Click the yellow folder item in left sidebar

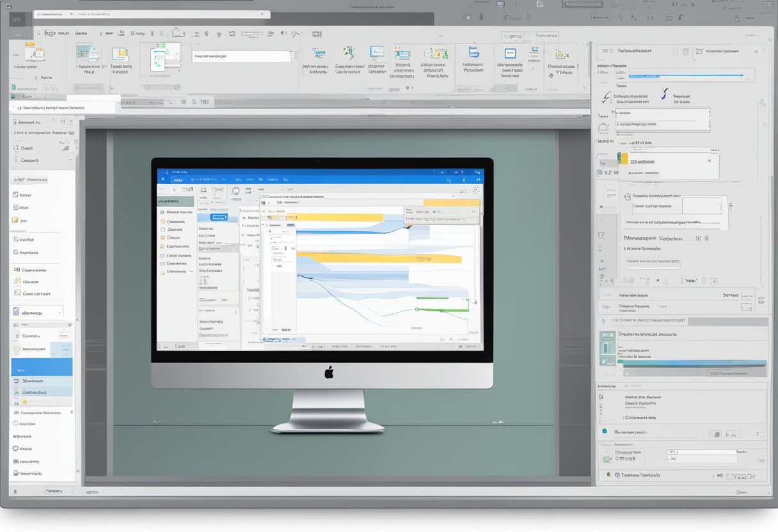[14, 220]
